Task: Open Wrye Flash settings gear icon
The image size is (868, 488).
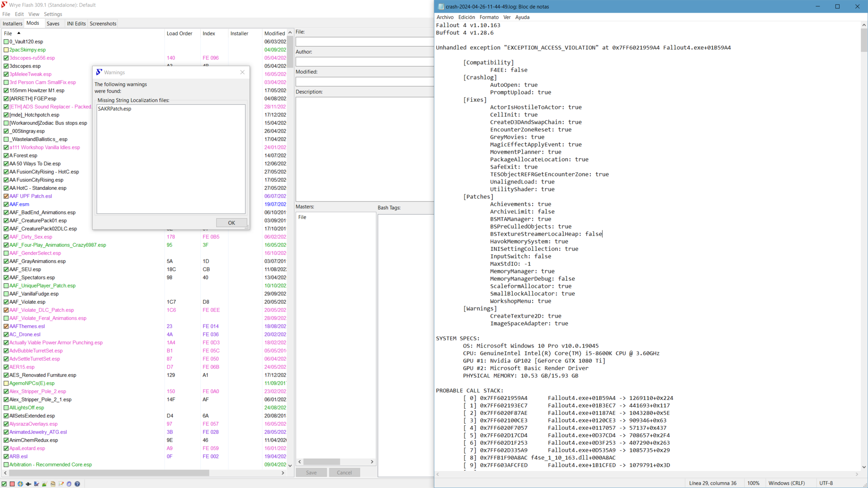Action: (x=69, y=484)
